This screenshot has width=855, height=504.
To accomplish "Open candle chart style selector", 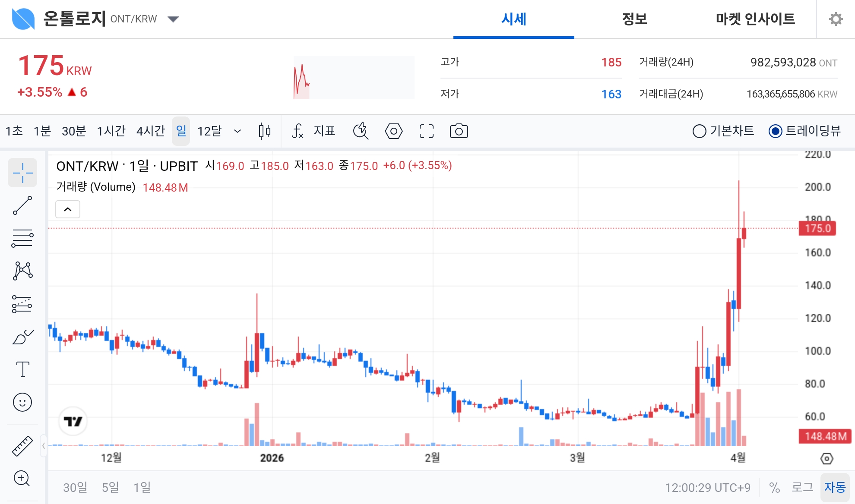I will point(264,131).
